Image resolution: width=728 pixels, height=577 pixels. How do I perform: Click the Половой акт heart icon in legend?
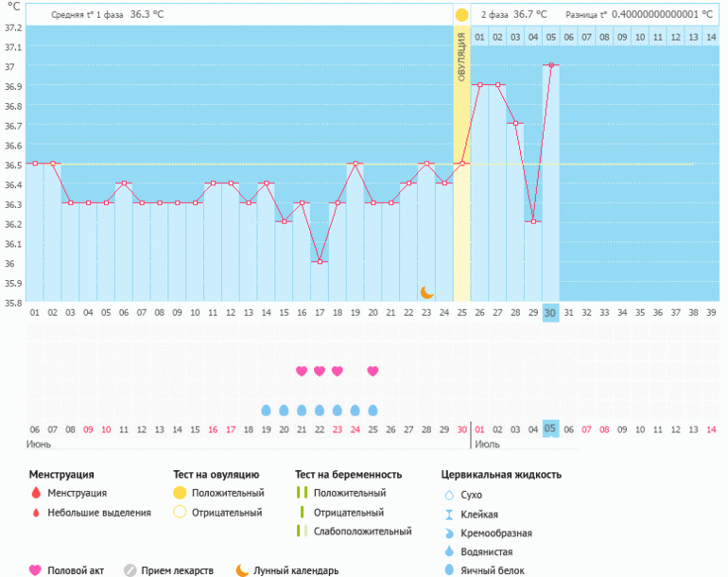(x=36, y=570)
